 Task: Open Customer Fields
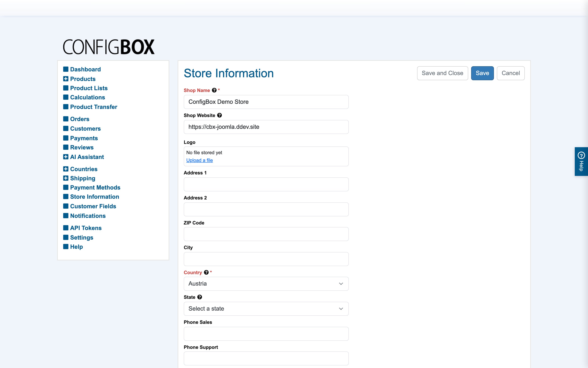click(93, 206)
